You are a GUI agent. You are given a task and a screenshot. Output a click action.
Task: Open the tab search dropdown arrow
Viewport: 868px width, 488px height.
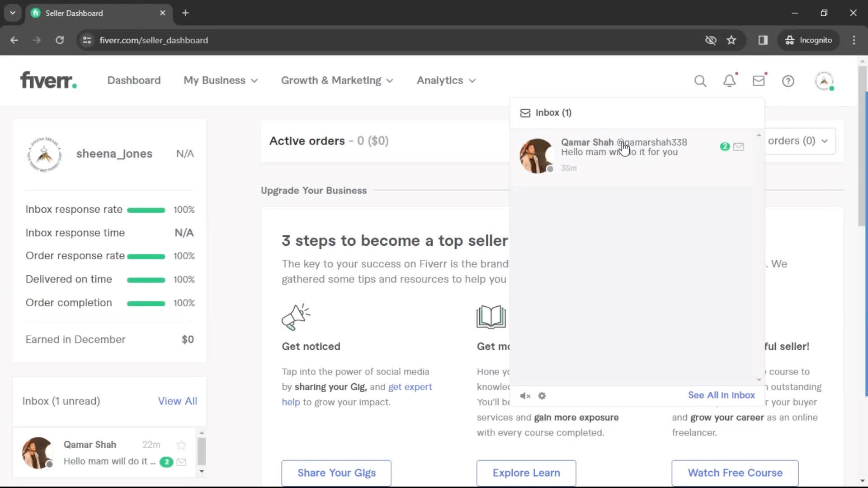pos(13,13)
